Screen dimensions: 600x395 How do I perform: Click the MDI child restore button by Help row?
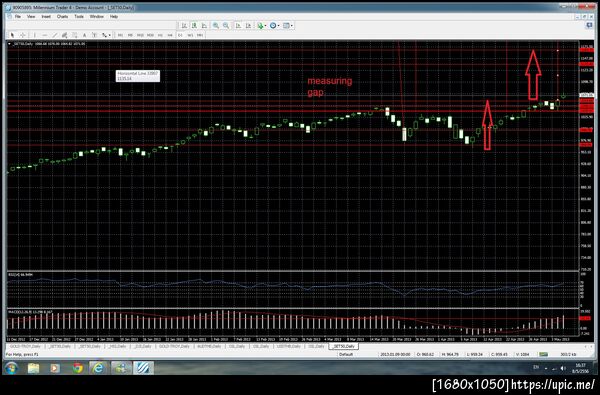584,16
